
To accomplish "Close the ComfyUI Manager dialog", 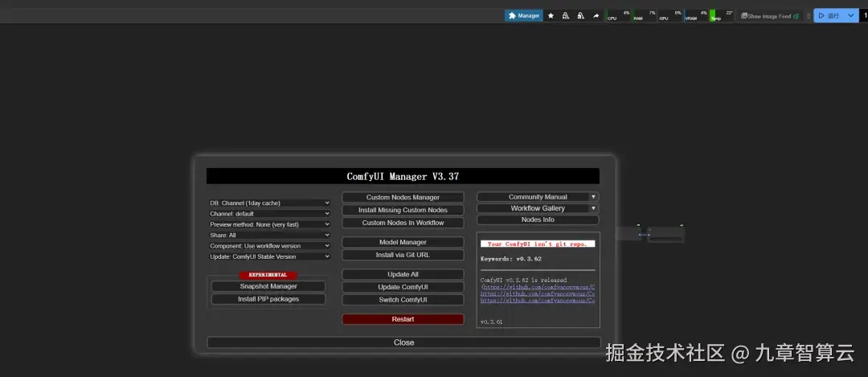I will point(403,342).
